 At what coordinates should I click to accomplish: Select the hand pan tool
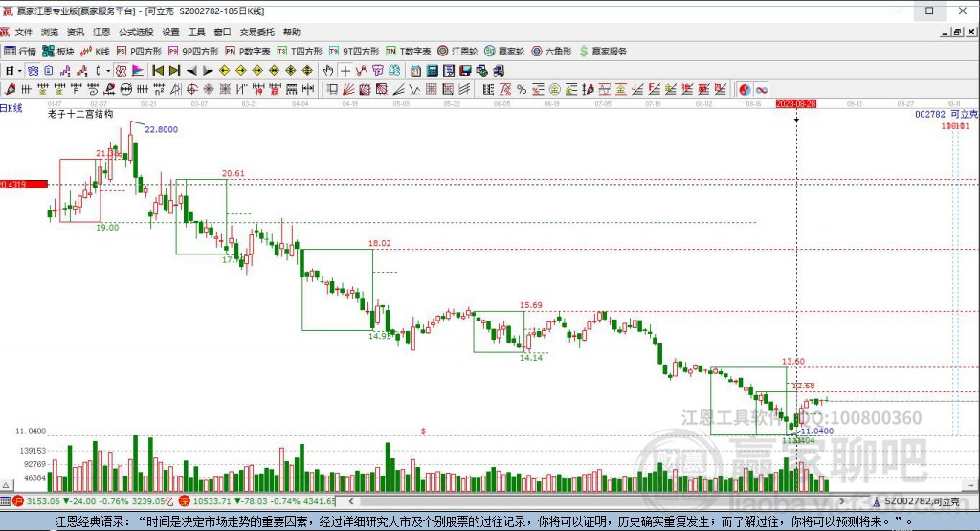(328, 71)
